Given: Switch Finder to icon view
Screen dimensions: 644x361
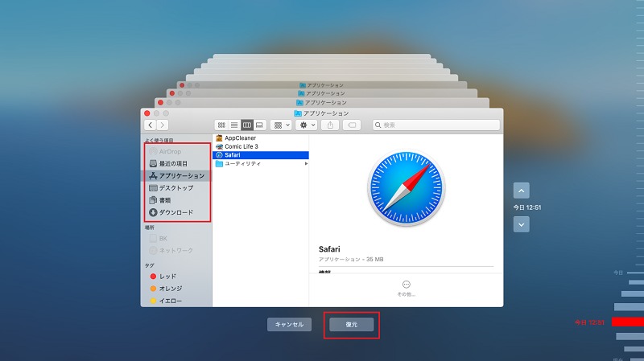Looking at the screenshot, I should (221, 125).
